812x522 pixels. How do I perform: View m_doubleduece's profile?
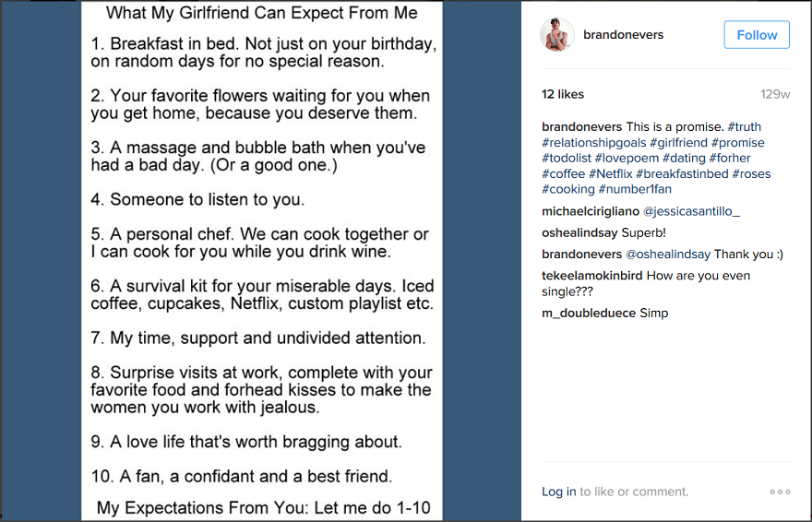(x=589, y=313)
